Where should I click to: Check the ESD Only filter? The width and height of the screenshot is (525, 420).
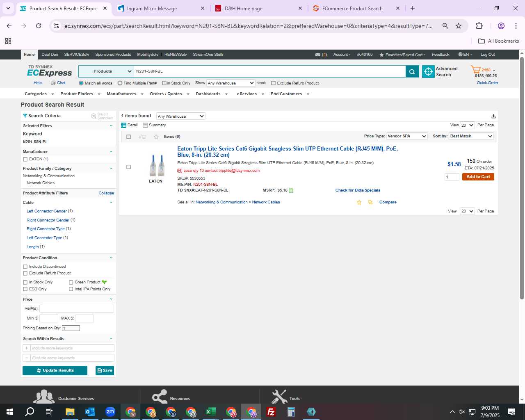pyautogui.click(x=25, y=289)
